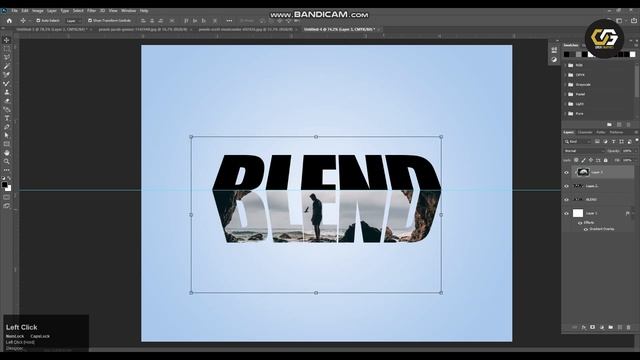Image resolution: width=640 pixels, height=360 pixels.
Task: Toggle the layer filtering on/off switch
Action: tap(637, 140)
